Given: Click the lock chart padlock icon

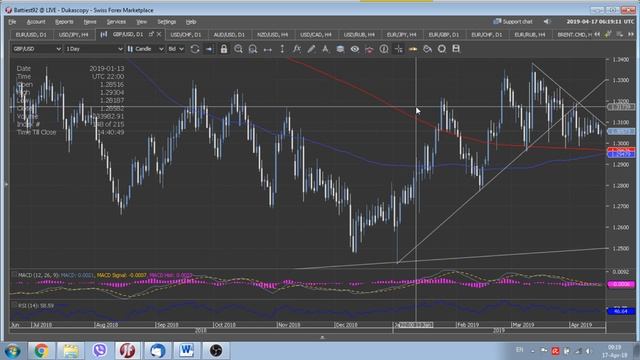Looking at the screenshot, I should 224,49.
